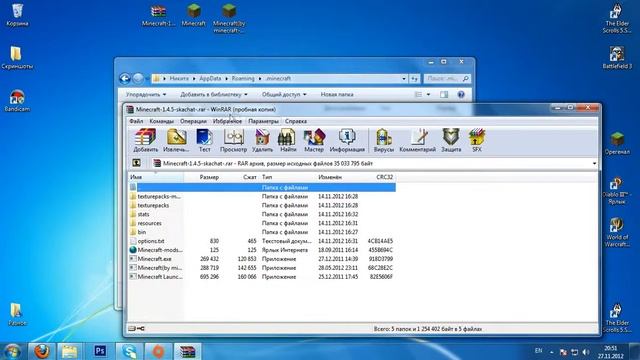Select the parent folder ".." row
Screen dimensions: 640x360
(262, 187)
